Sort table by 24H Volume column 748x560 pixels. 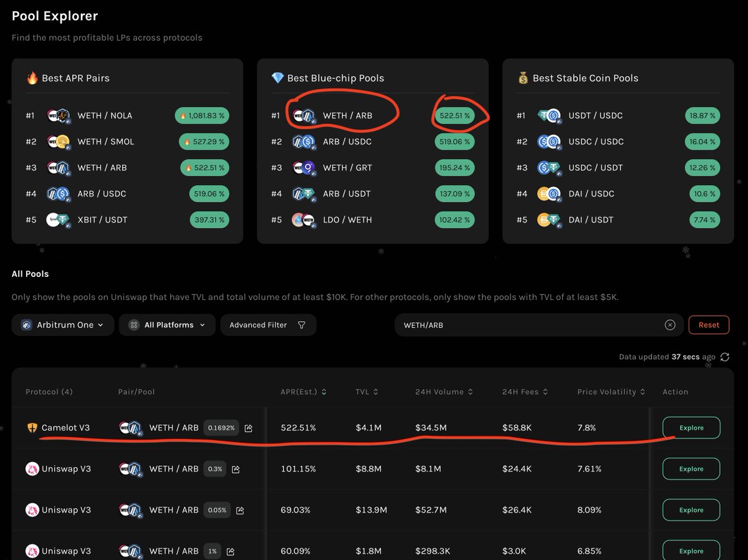tap(444, 392)
